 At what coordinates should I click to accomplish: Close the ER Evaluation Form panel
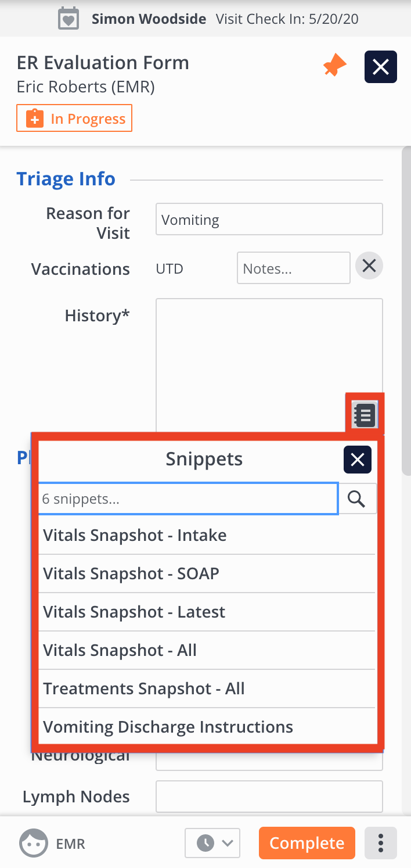pyautogui.click(x=380, y=67)
